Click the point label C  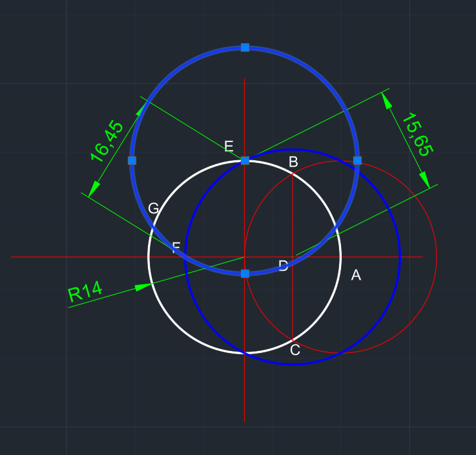click(295, 350)
